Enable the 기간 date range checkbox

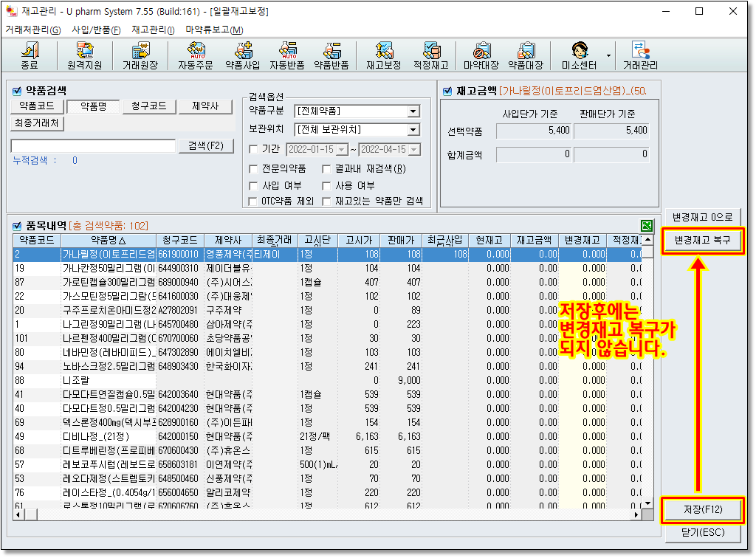pos(253,149)
